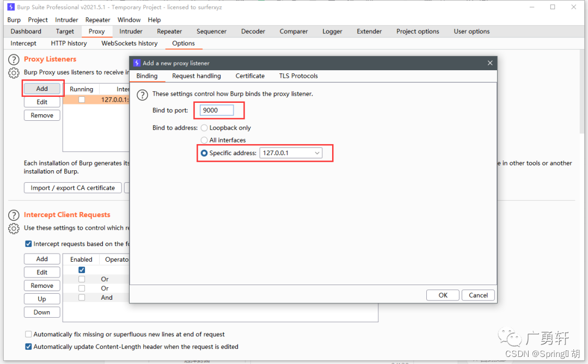This screenshot has width=588, height=364.
Task: Select All interfaces radio button
Action: tap(204, 140)
